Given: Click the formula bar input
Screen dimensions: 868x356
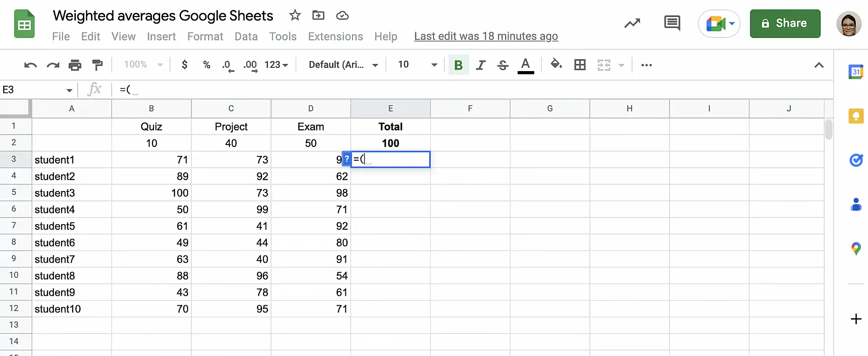Looking at the screenshot, I should [x=473, y=90].
